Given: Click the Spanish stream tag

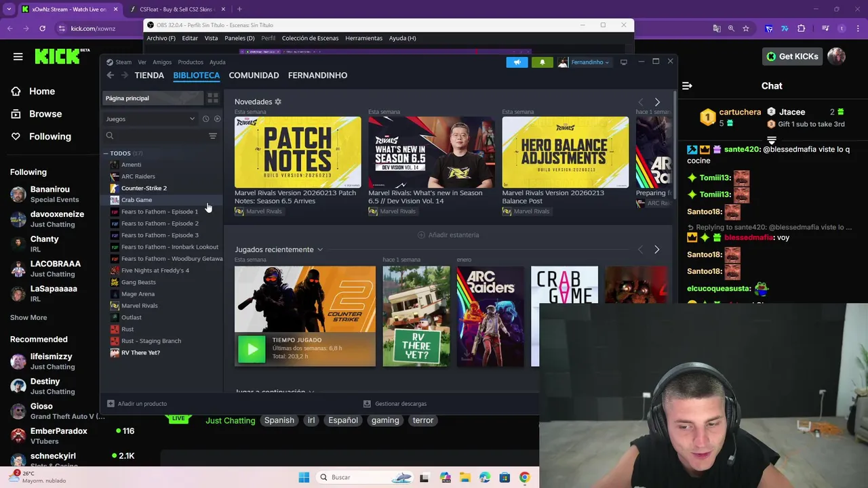Looking at the screenshot, I should pos(279,420).
